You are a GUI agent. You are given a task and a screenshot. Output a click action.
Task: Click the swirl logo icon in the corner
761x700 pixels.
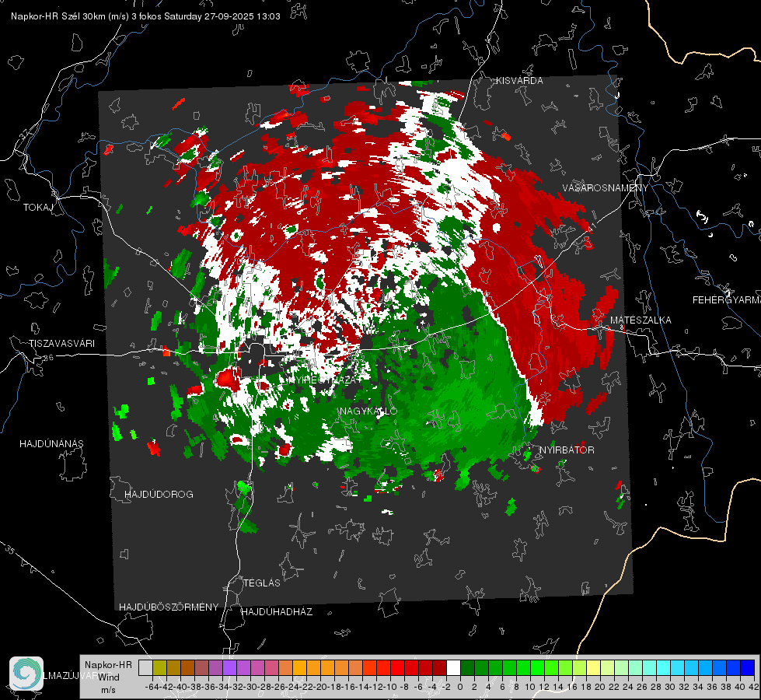click(x=26, y=674)
